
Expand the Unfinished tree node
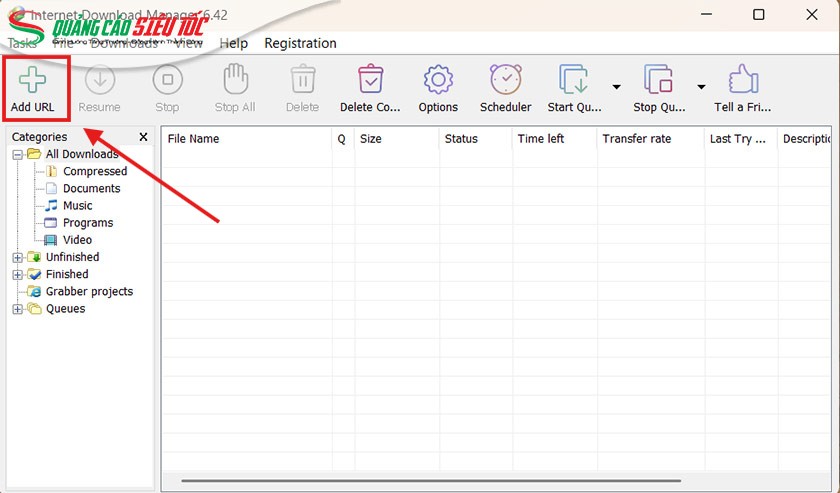(18, 258)
